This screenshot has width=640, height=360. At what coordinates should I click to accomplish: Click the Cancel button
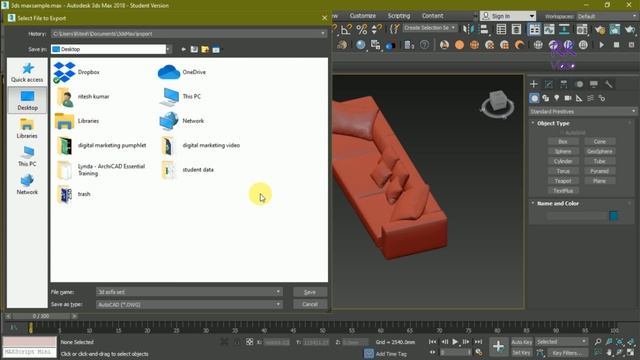click(x=310, y=304)
